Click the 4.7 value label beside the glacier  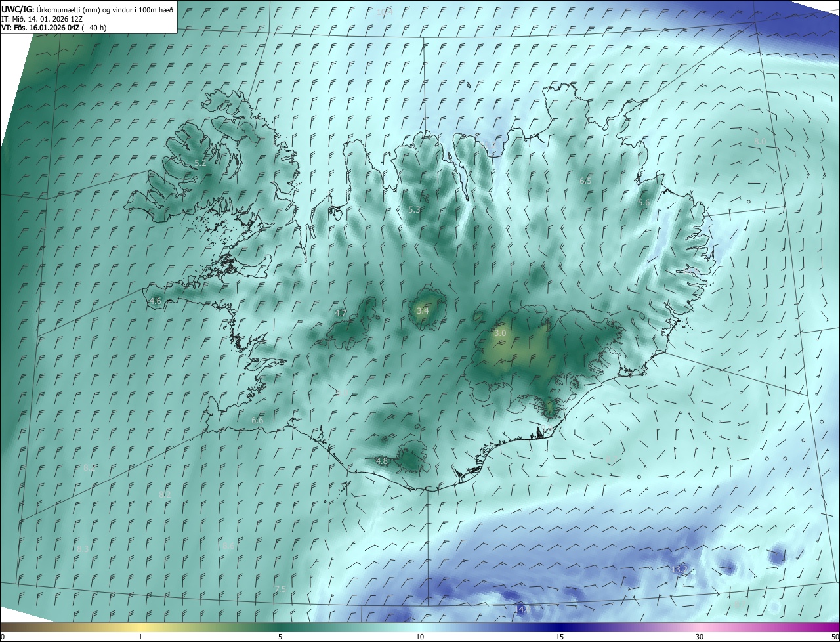tap(341, 314)
